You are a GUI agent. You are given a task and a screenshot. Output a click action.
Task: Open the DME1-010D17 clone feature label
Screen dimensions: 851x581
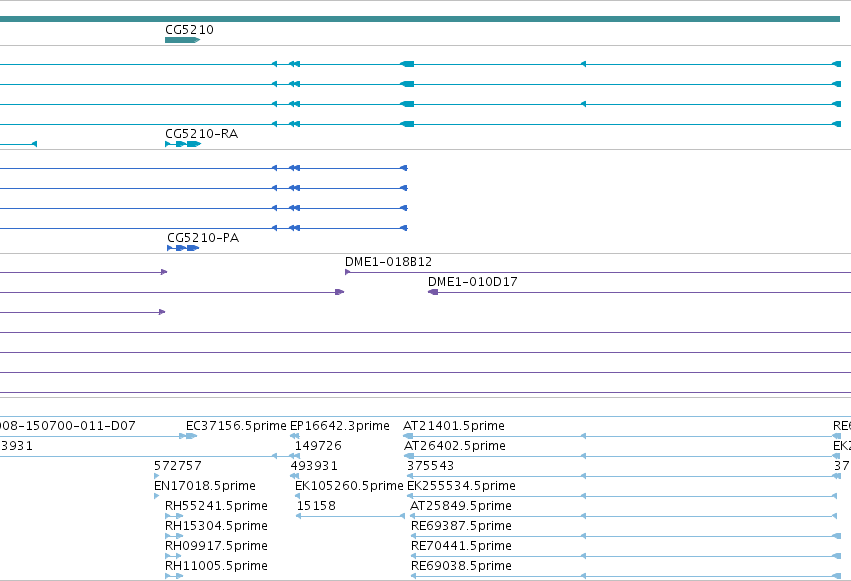(x=473, y=282)
